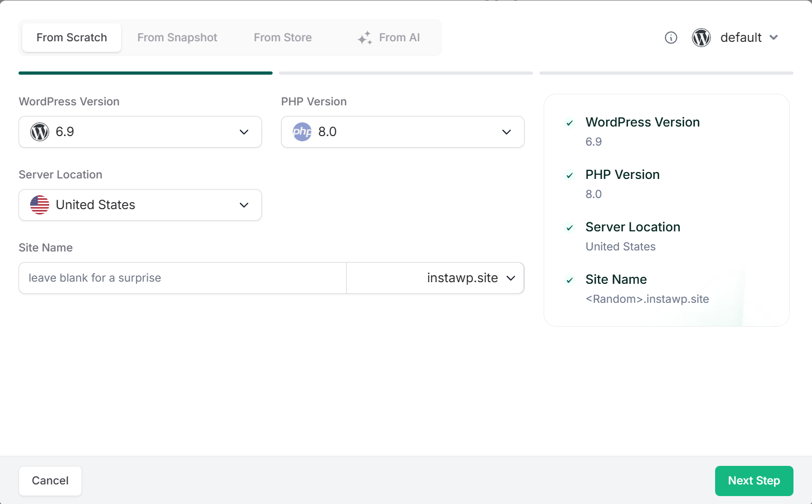The height and width of the screenshot is (504, 812).
Task: Click the WordPress logo beside default
Action: coord(701,38)
